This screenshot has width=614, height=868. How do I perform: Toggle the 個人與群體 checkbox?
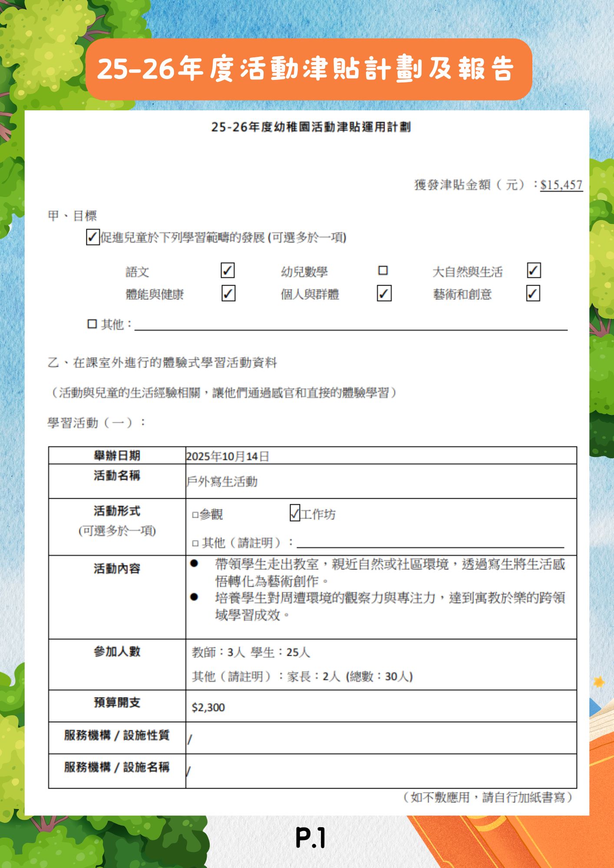[384, 293]
